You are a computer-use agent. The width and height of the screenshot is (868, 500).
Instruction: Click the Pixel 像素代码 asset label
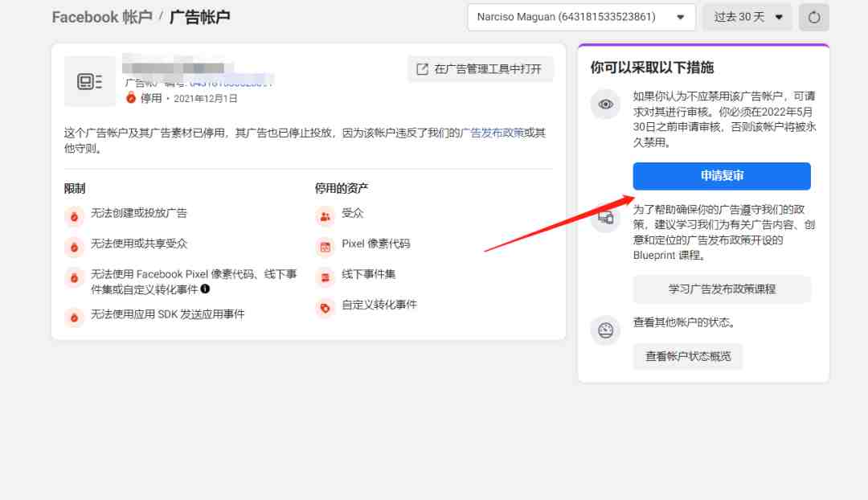376,244
